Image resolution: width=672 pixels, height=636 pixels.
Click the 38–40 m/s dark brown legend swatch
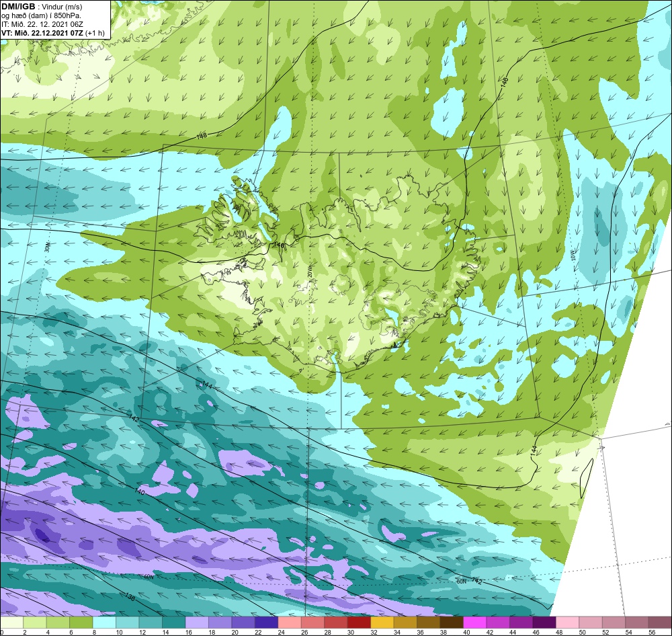point(452,623)
